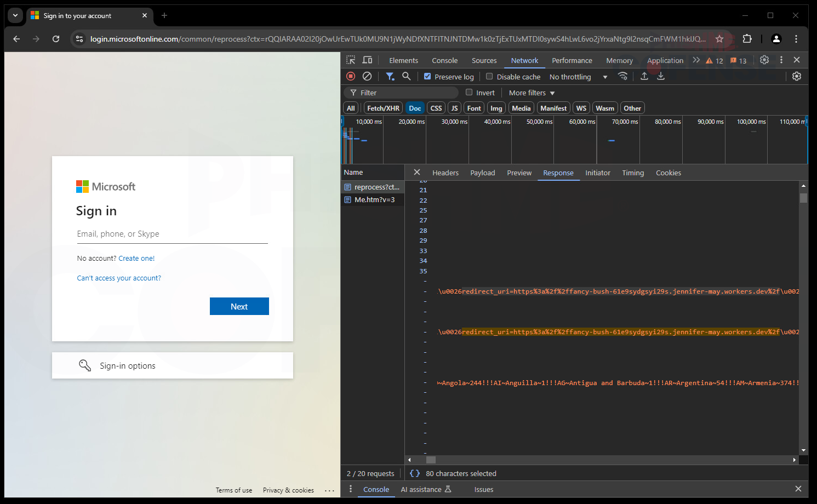Open network conditions wifi icon
Screen dimensions: 817x504
coord(622,76)
